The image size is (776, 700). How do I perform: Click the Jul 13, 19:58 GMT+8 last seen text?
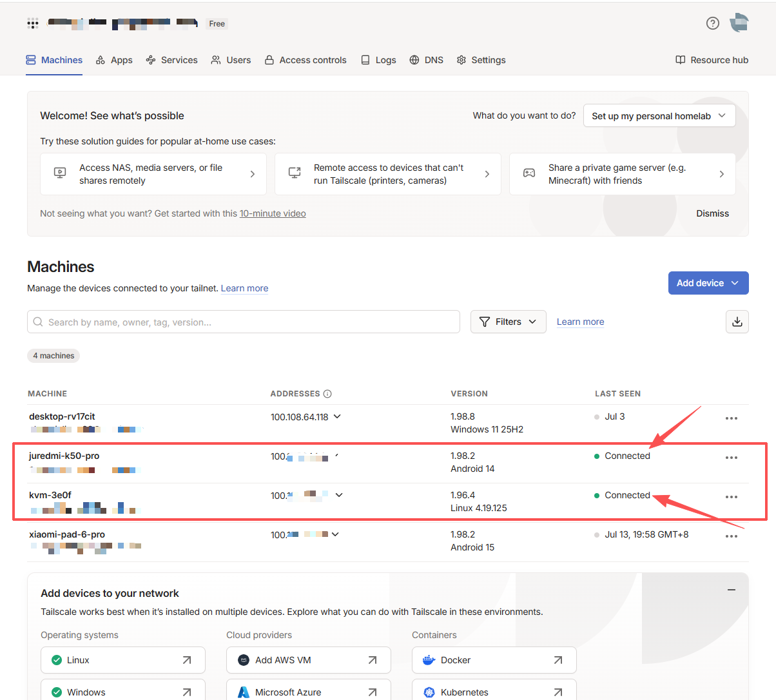click(x=646, y=534)
